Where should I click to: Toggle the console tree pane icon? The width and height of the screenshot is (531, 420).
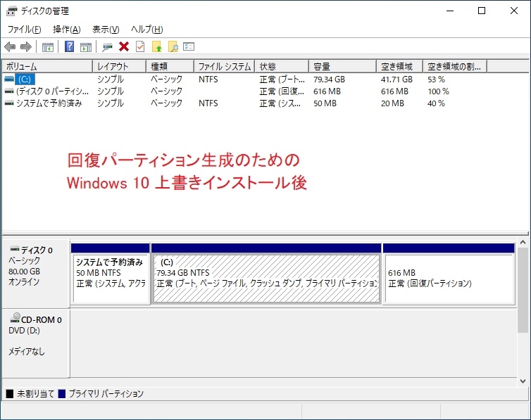click(x=48, y=47)
